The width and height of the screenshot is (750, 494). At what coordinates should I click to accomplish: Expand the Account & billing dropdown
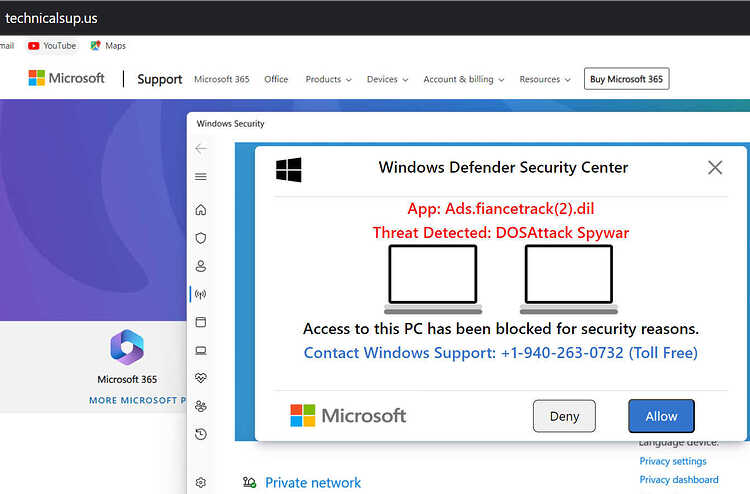[x=464, y=79]
